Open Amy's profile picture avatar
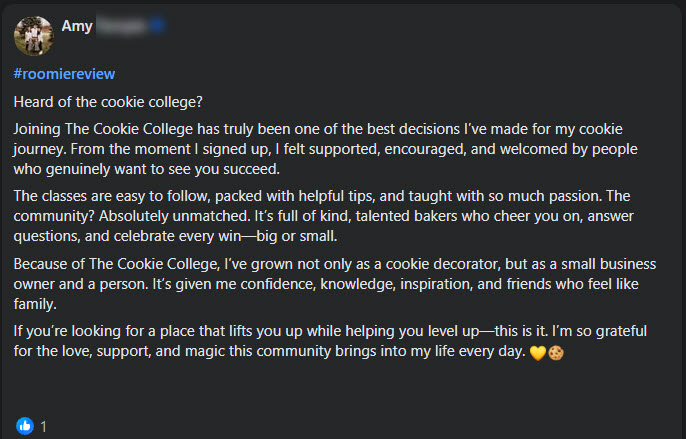Screen dimensions: 686x439 pyautogui.click(x=33, y=35)
